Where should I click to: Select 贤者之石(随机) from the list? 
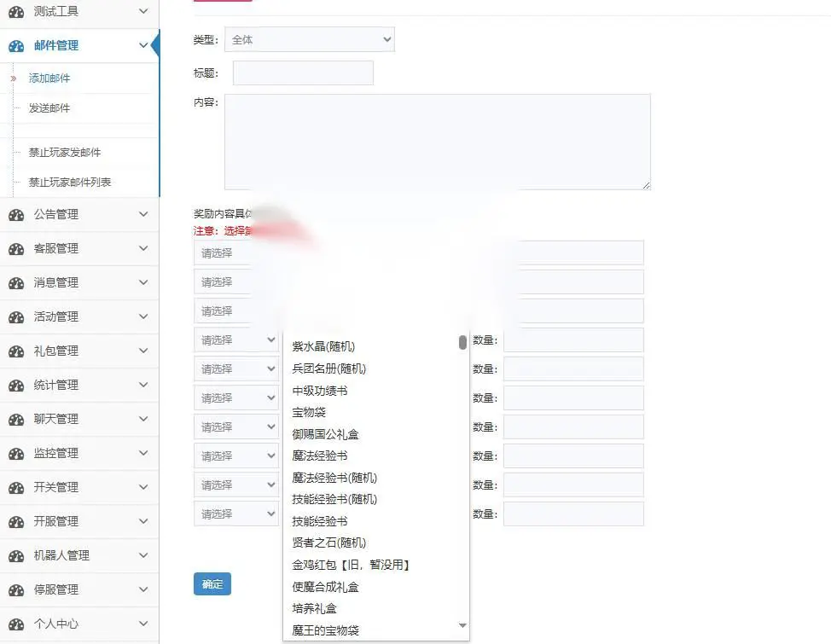click(329, 542)
